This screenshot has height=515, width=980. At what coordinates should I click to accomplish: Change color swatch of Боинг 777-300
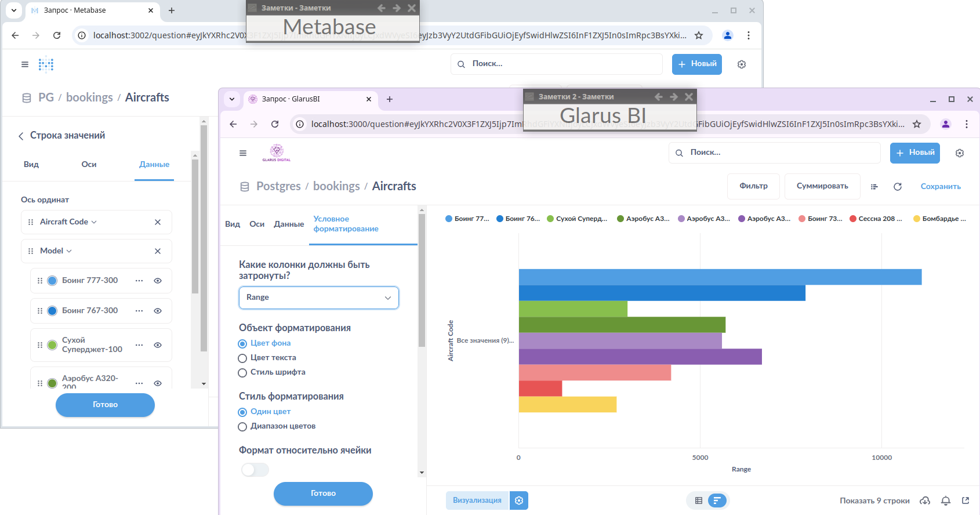[x=52, y=281]
